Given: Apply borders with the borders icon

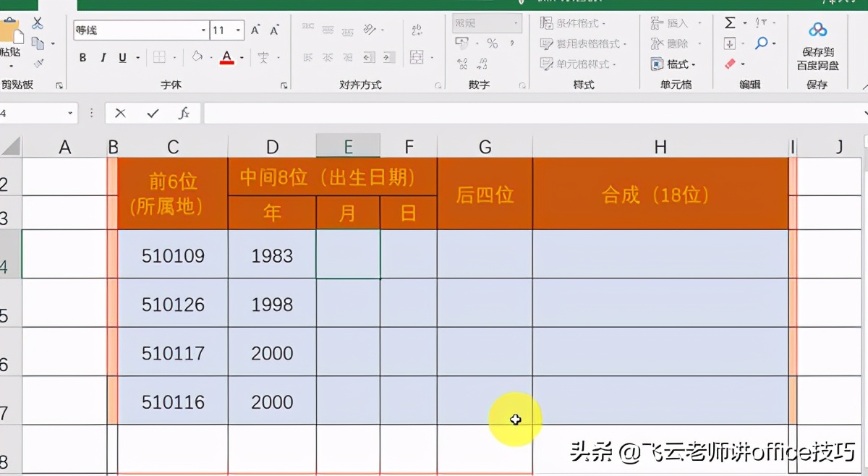Looking at the screenshot, I should [x=158, y=57].
